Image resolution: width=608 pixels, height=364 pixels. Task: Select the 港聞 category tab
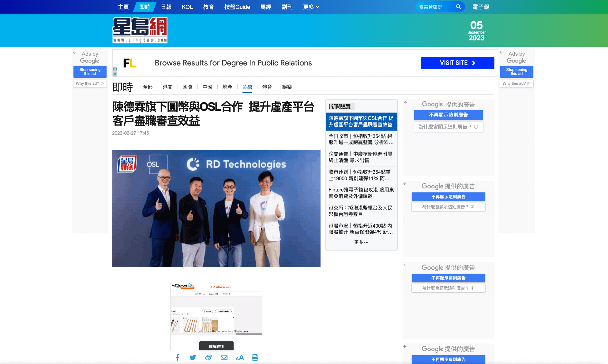tap(167, 87)
